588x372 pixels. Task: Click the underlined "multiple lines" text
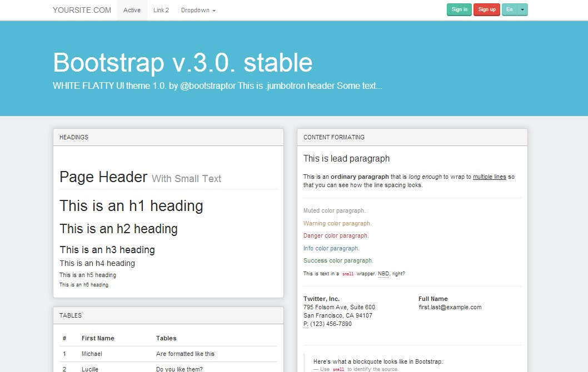tap(489, 177)
